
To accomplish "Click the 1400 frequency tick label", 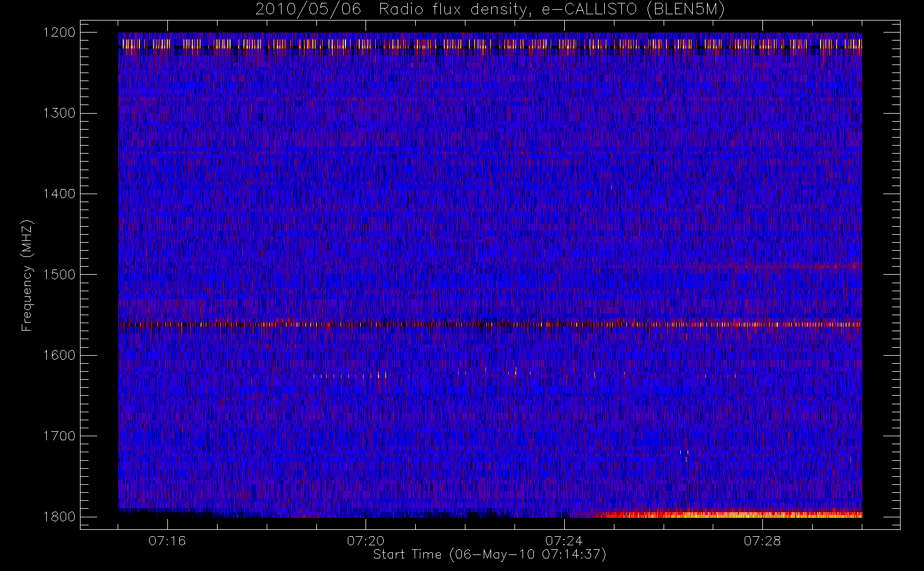I will point(59,194).
